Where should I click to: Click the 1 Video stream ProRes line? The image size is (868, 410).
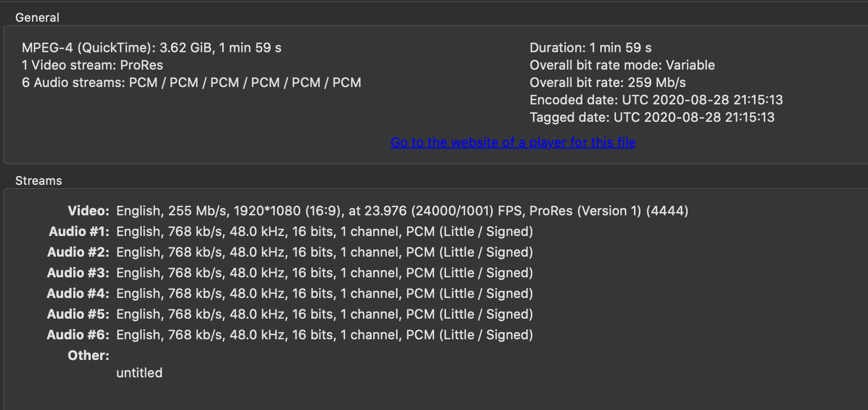pyautogui.click(x=92, y=65)
